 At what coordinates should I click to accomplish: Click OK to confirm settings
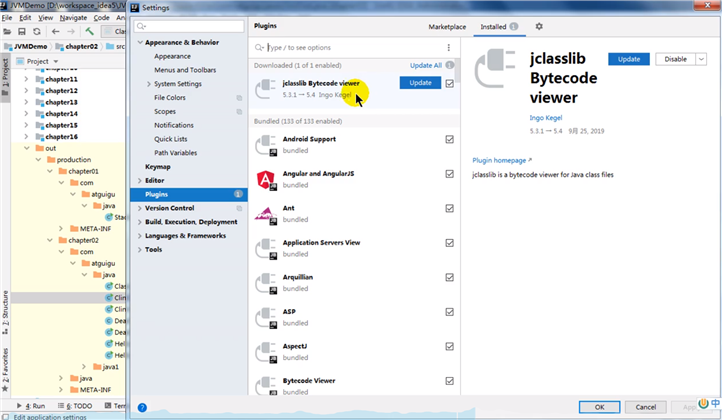pos(600,407)
